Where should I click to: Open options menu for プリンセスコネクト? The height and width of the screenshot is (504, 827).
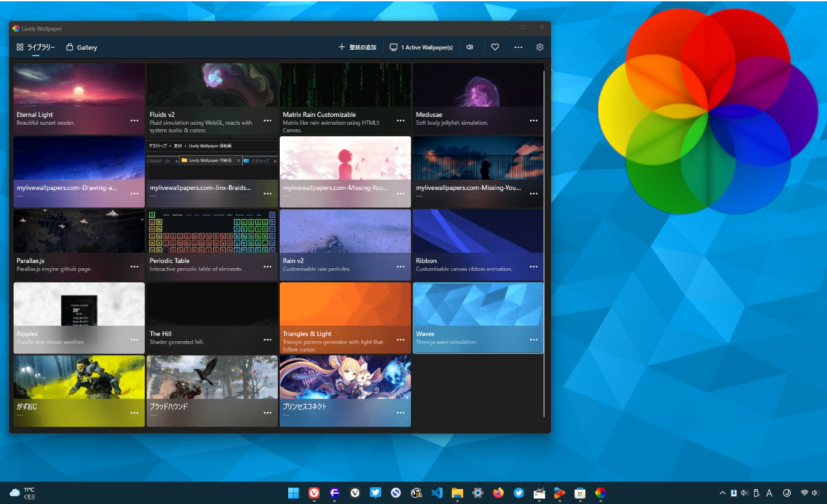click(x=401, y=412)
